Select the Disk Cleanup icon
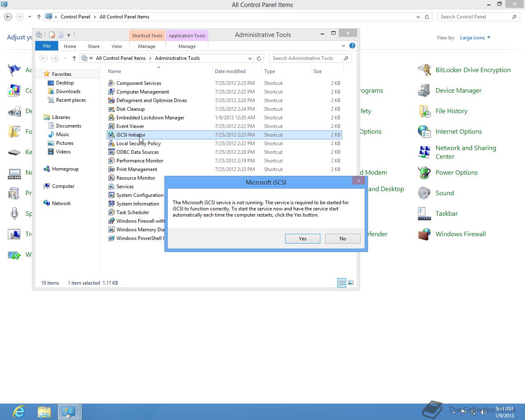 click(111, 109)
